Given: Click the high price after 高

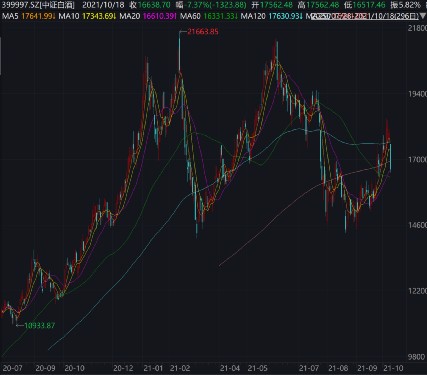Looking at the screenshot, I should pyautogui.click(x=322, y=5).
